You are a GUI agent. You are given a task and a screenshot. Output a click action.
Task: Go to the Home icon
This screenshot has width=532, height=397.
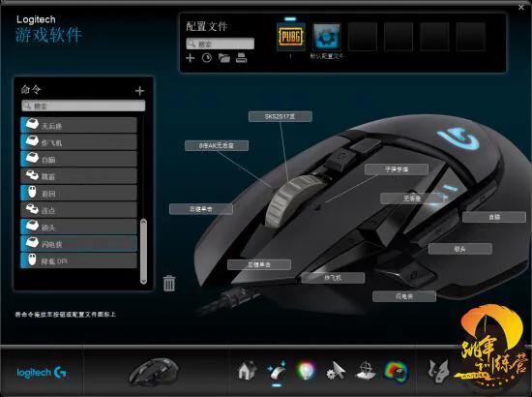point(247,371)
